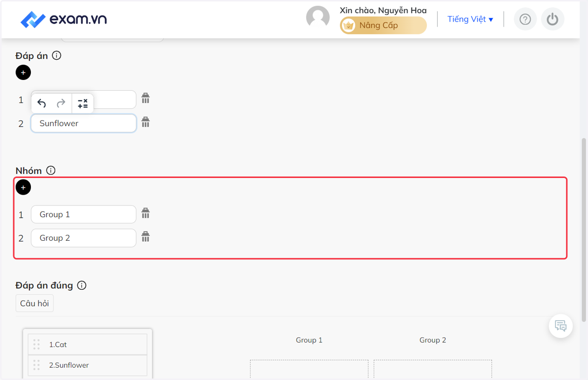
Task: Click the exam.vn logo
Action: point(64,20)
